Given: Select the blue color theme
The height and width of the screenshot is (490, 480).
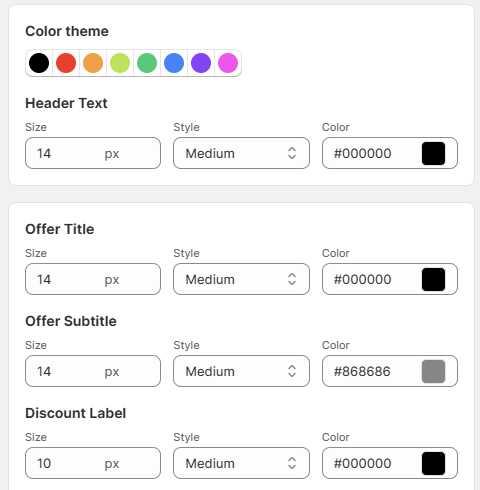Looking at the screenshot, I should pyautogui.click(x=174, y=63).
